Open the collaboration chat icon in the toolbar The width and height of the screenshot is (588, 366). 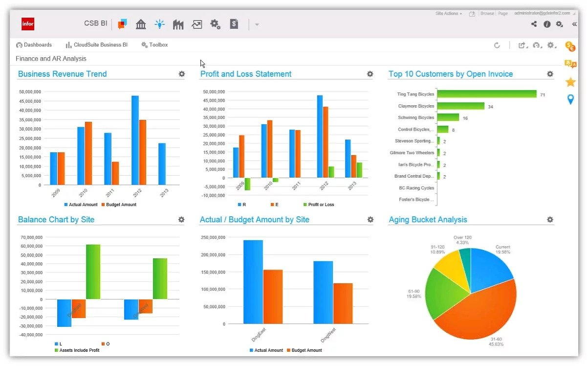pyautogui.click(x=122, y=23)
